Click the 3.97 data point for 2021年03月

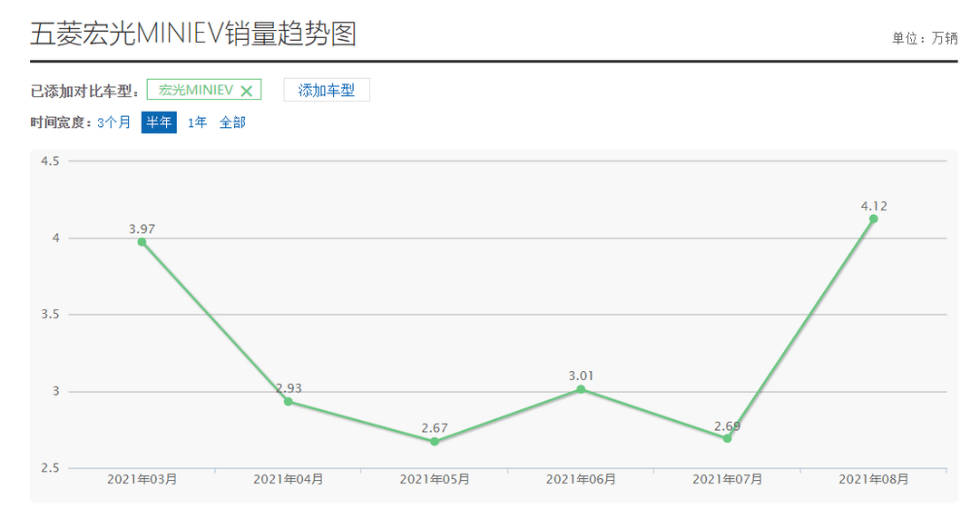coord(142,242)
